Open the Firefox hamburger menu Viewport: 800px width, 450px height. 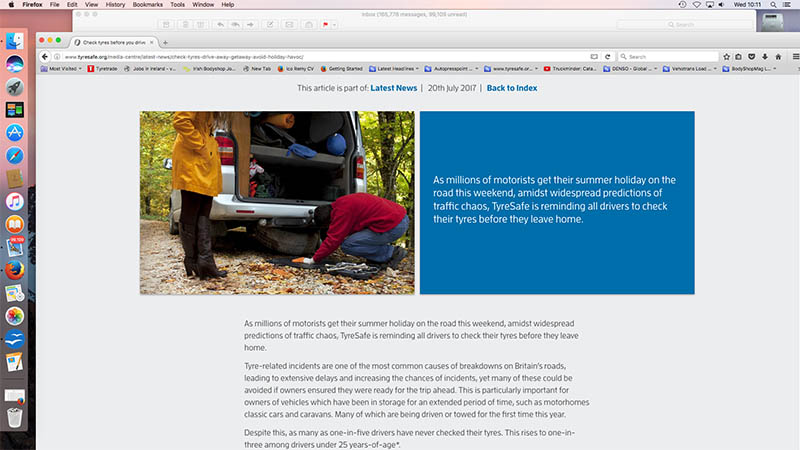pyautogui.click(x=794, y=56)
